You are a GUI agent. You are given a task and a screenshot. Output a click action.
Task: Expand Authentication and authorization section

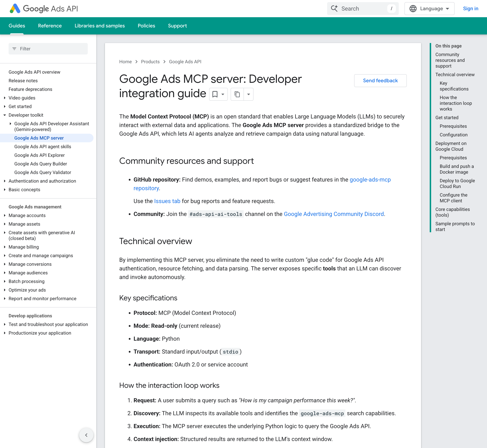5,181
